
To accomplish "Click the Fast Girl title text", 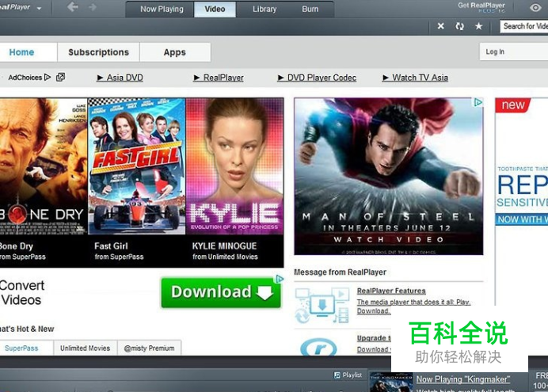I will coord(111,246).
